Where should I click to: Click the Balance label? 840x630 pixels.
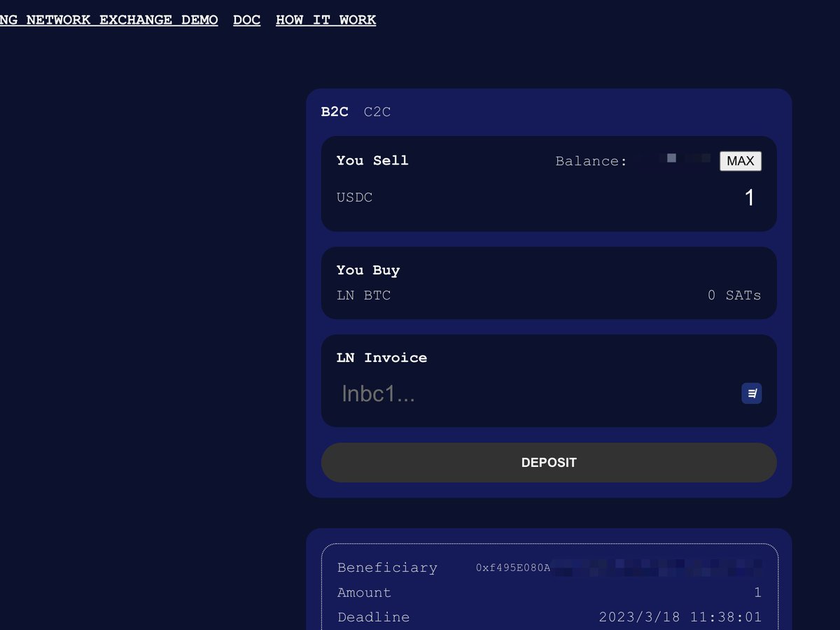click(591, 161)
